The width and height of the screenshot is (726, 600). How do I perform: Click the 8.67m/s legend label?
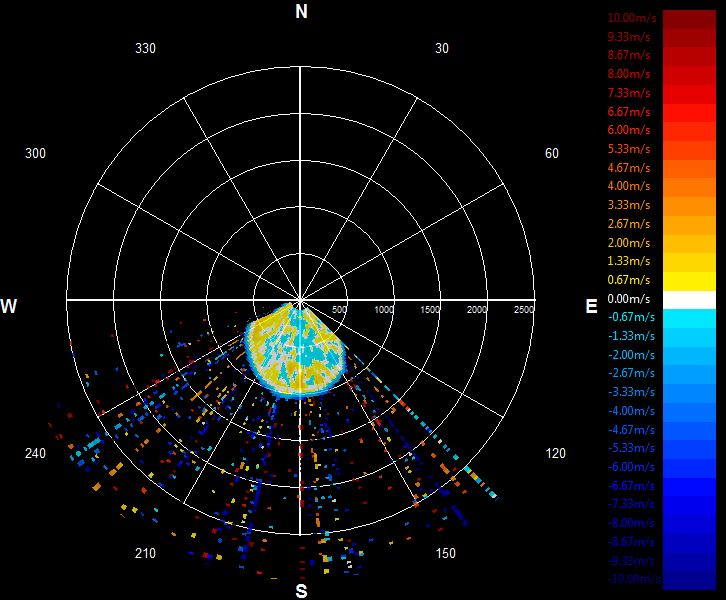(x=629, y=55)
